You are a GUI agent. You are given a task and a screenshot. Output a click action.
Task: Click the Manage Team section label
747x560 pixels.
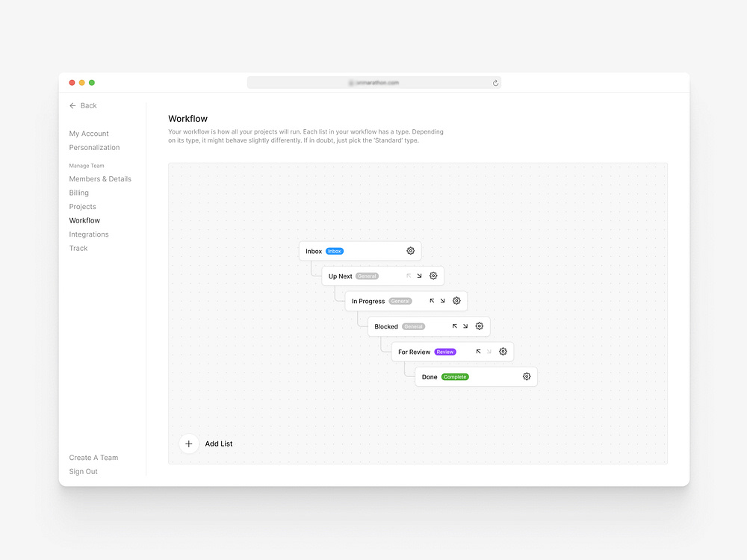pyautogui.click(x=86, y=166)
